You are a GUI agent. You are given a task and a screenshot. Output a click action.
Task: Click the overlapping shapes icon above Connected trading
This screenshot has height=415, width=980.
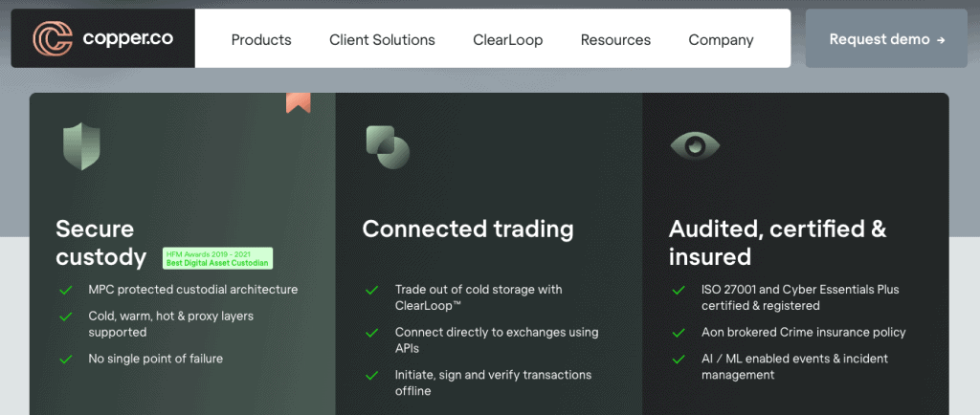388,147
